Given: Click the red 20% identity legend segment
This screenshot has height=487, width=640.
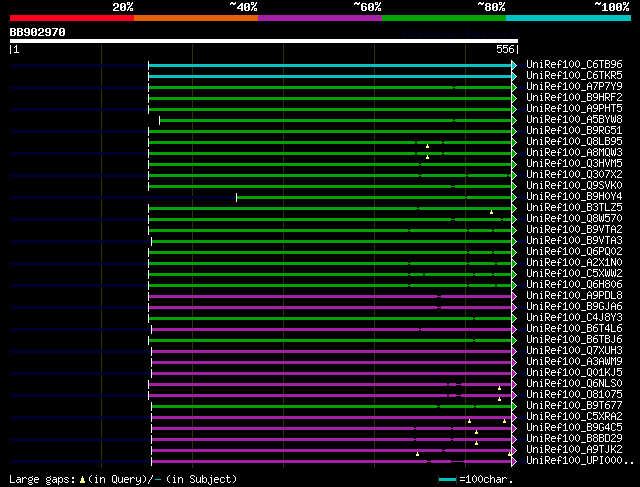Looking at the screenshot, I should [x=71, y=18].
